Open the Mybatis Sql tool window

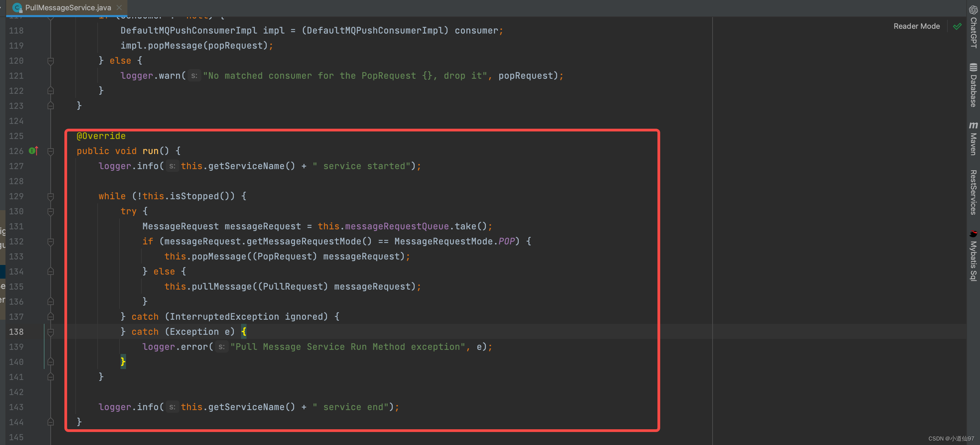(x=973, y=256)
